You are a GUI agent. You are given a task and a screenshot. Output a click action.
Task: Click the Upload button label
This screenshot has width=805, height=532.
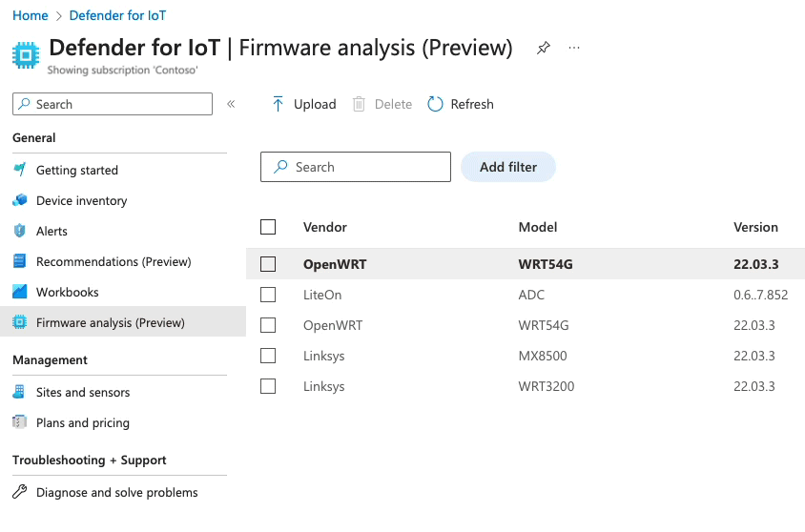(315, 104)
